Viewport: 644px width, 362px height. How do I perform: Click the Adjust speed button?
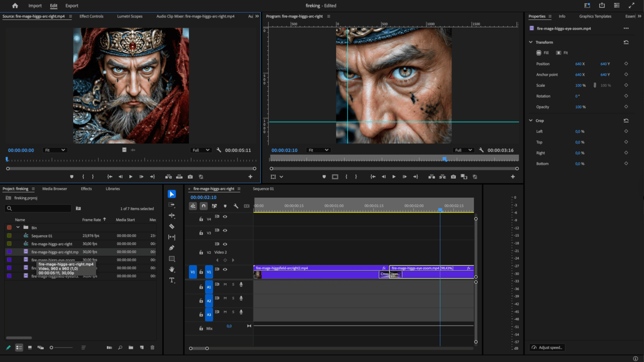(x=547, y=348)
